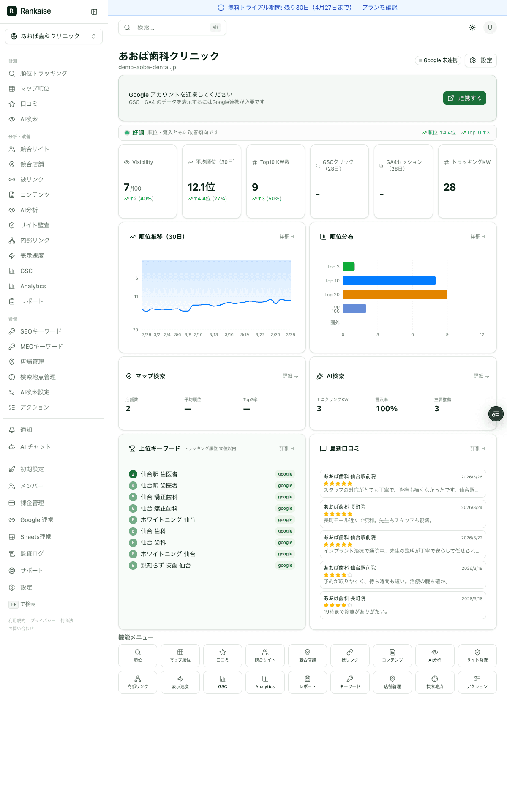Open 詳細 on the 順位分布 card

click(478, 237)
